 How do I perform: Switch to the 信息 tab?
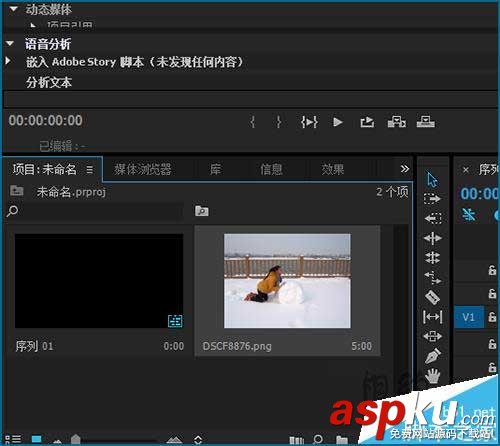[271, 169]
